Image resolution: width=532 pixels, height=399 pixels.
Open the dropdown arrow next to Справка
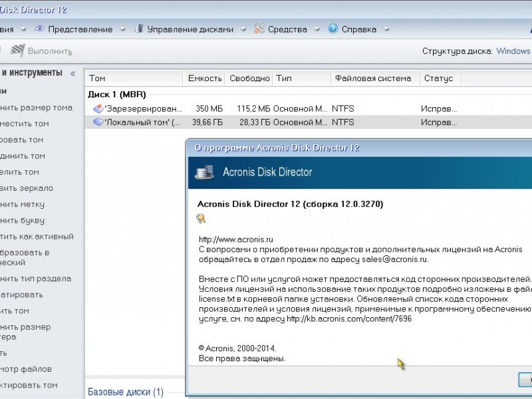[386, 29]
